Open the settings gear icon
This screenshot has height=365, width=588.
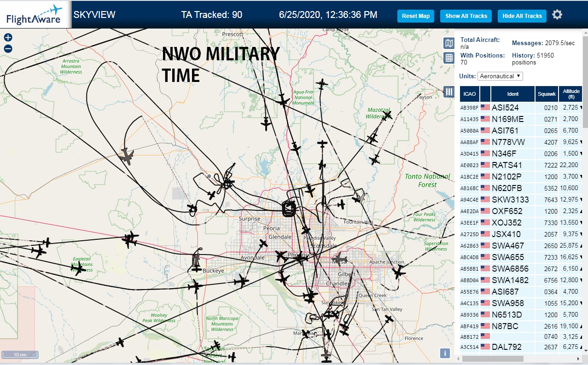(557, 15)
